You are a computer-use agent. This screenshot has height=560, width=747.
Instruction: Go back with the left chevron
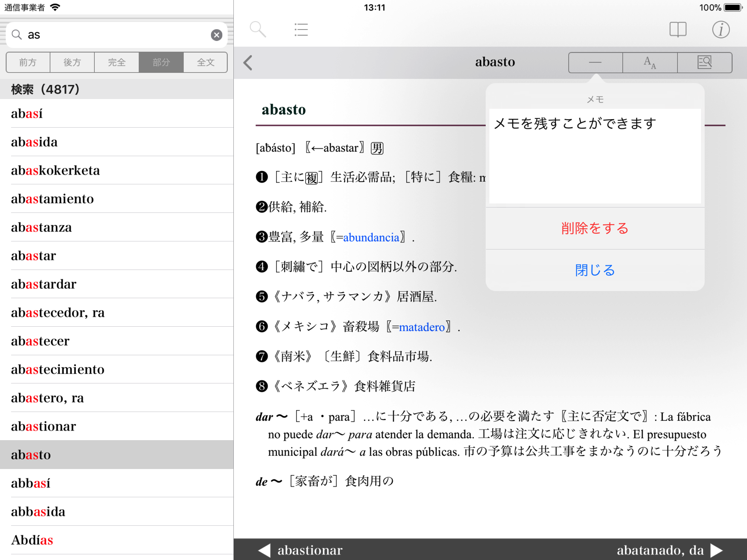click(248, 63)
